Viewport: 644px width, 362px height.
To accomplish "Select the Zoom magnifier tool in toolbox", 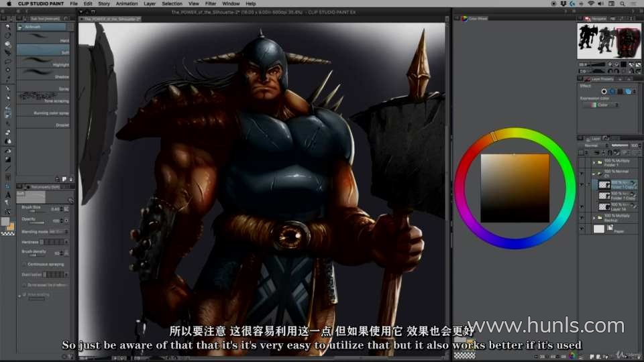I will (7, 27).
